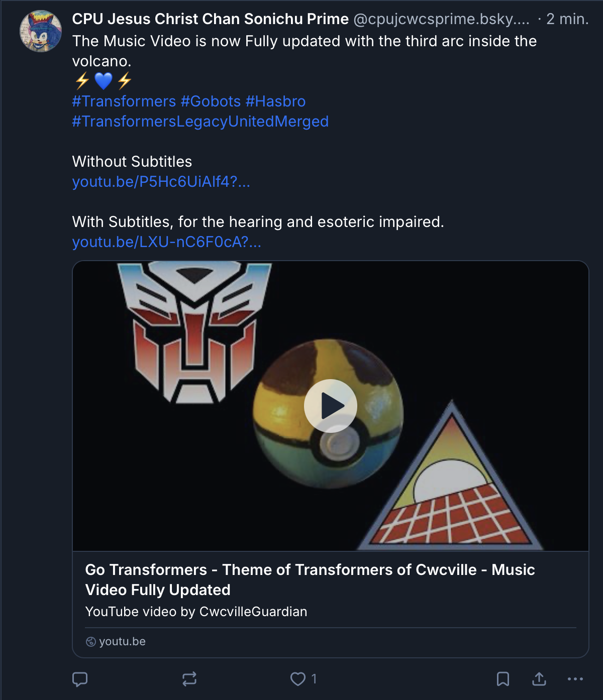Open the #Gobots hashtag
Screen dimensions: 603x700
click(211, 101)
